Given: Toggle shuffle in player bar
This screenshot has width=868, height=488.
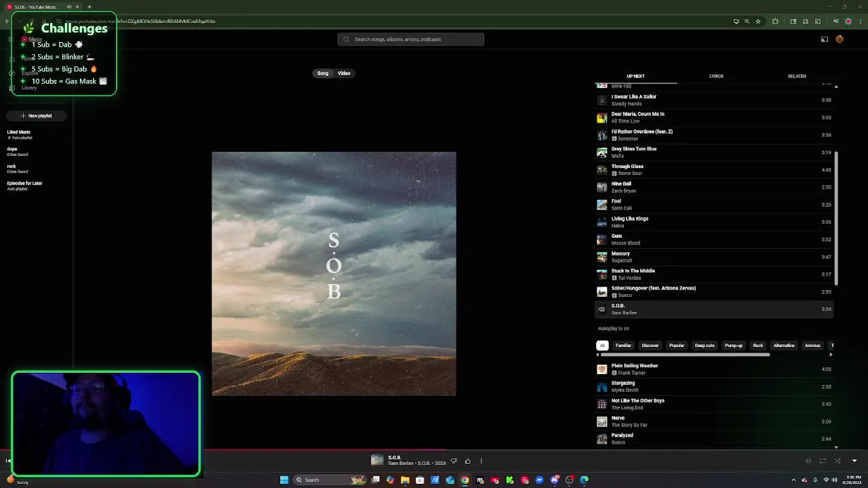Looking at the screenshot, I should click(x=837, y=461).
